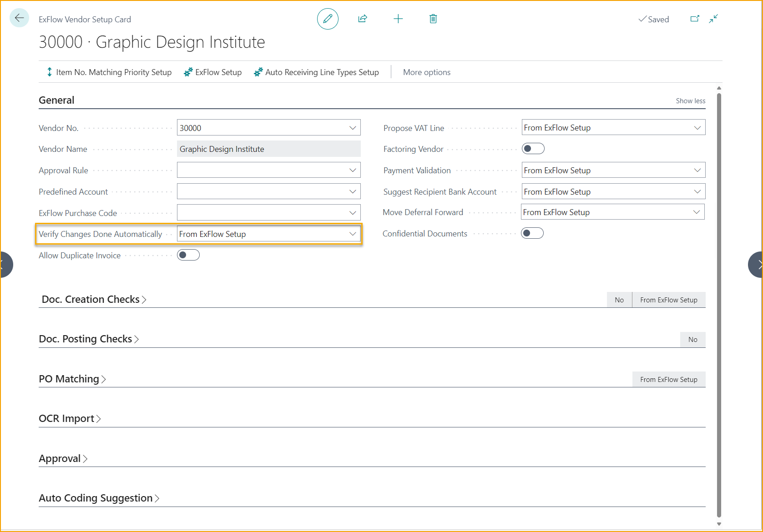Toggle Confidential Documents switch

point(532,233)
